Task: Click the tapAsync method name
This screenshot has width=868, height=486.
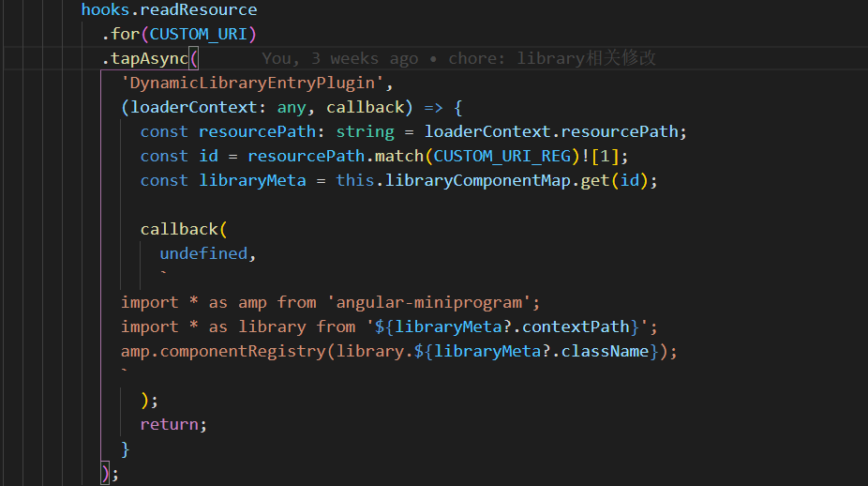Action: click(x=149, y=59)
